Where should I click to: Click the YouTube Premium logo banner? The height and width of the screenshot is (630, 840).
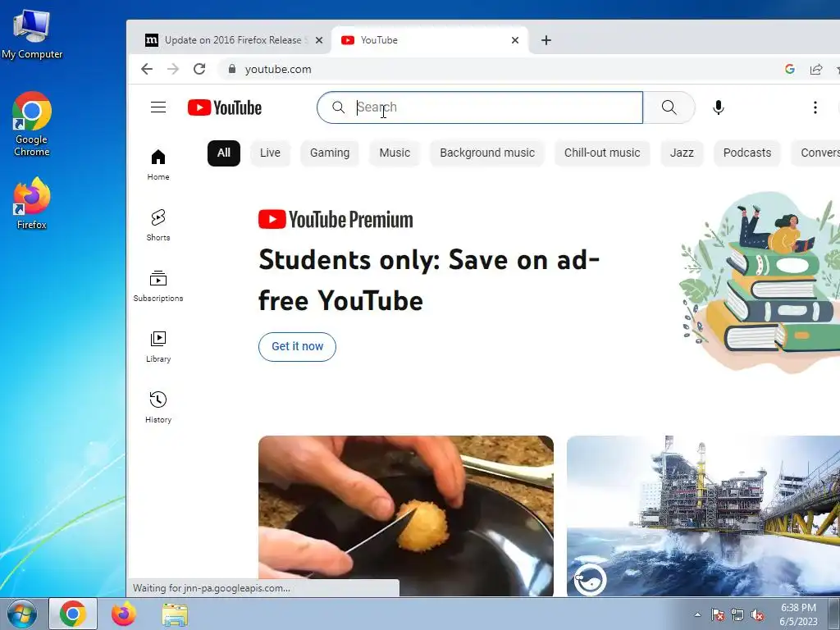point(336,220)
